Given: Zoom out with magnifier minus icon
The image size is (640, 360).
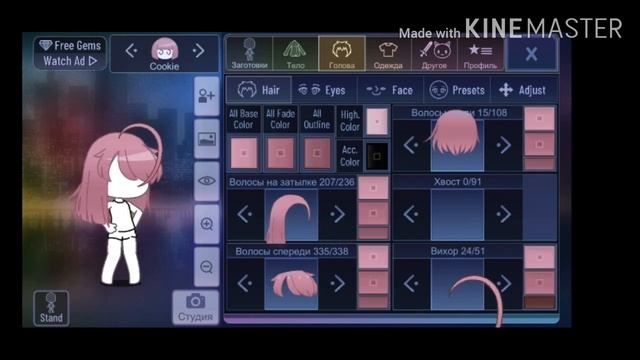Looking at the screenshot, I should [207, 267].
